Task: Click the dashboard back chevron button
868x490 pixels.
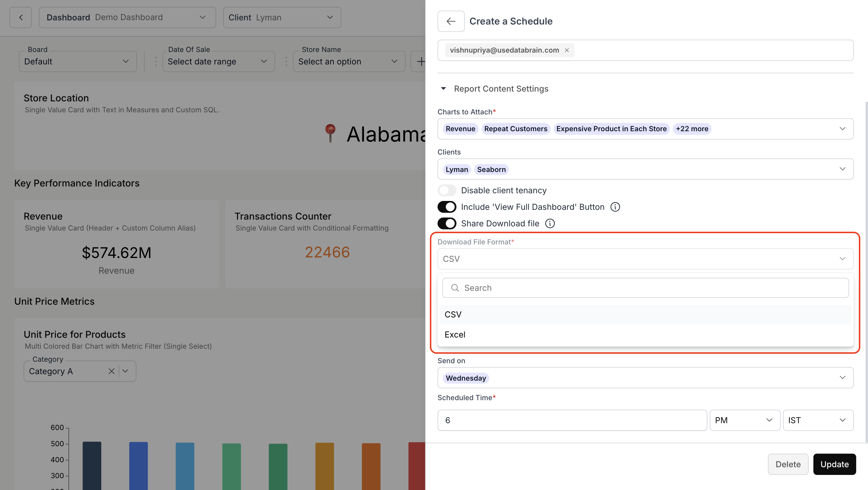Action: [21, 17]
